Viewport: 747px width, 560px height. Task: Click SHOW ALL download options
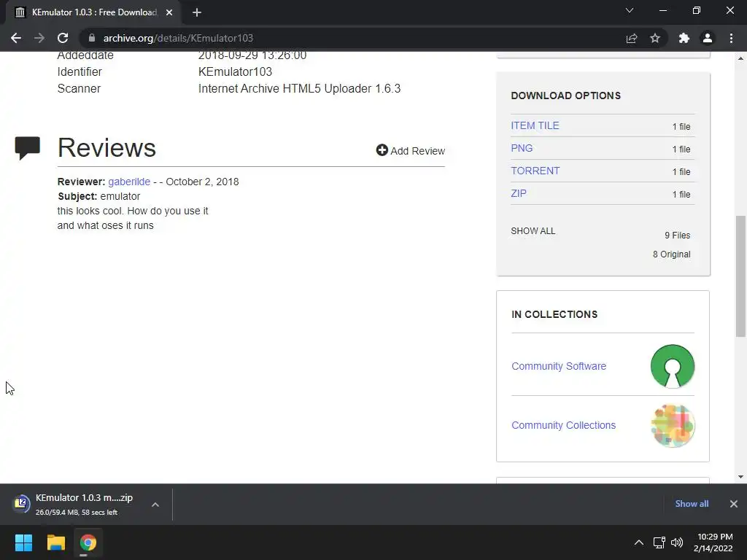click(533, 231)
